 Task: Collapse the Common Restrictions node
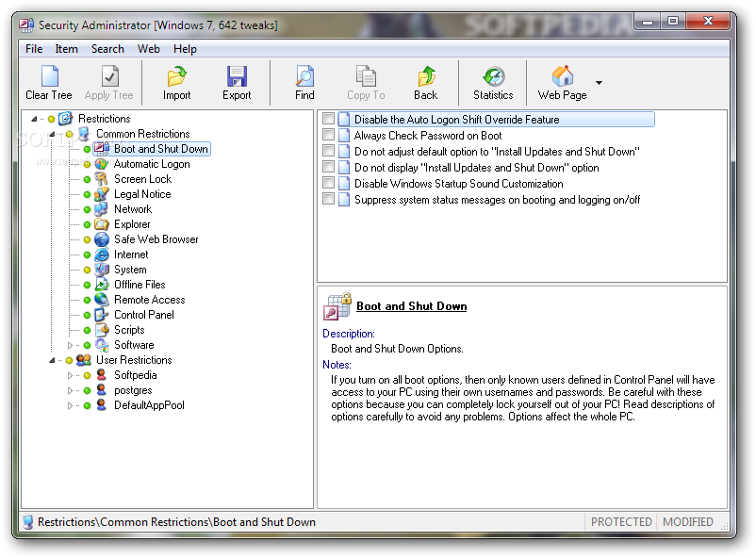tap(52, 134)
